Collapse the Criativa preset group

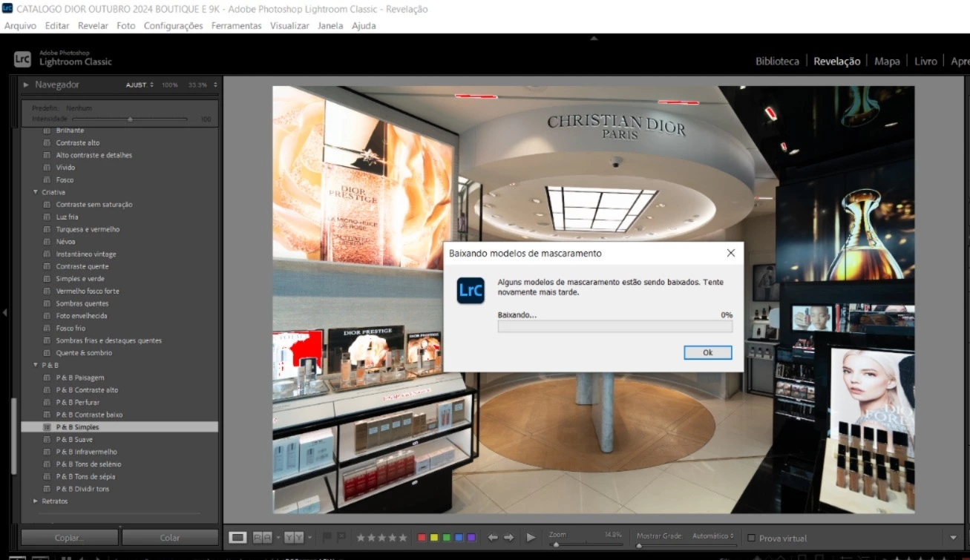[x=35, y=192]
